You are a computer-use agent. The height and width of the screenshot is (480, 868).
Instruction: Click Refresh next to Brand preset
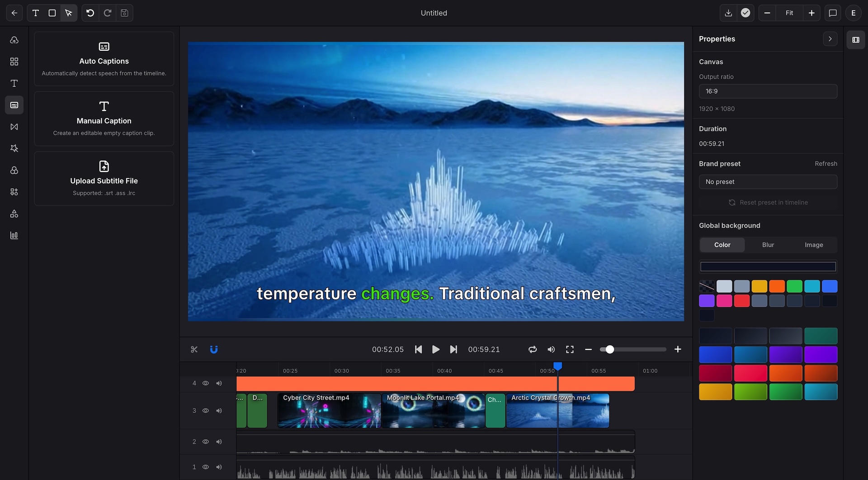coord(826,163)
